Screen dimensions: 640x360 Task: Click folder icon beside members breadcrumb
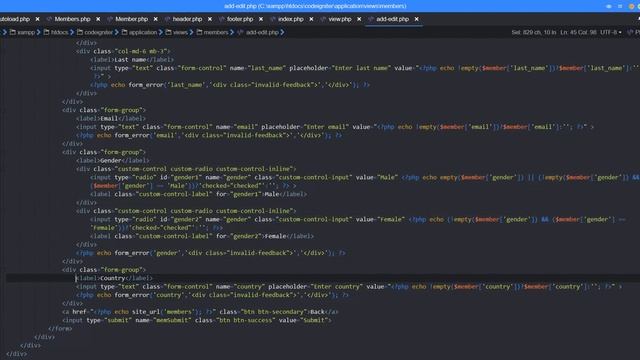[199, 32]
